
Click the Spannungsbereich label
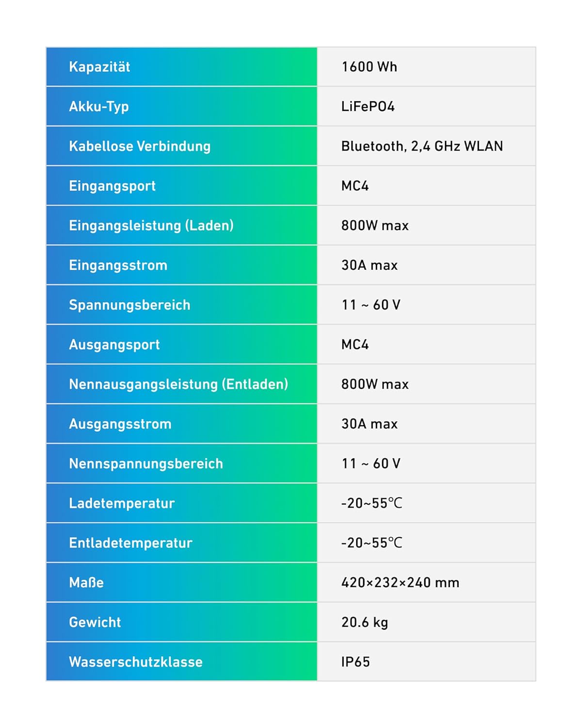click(x=129, y=305)
